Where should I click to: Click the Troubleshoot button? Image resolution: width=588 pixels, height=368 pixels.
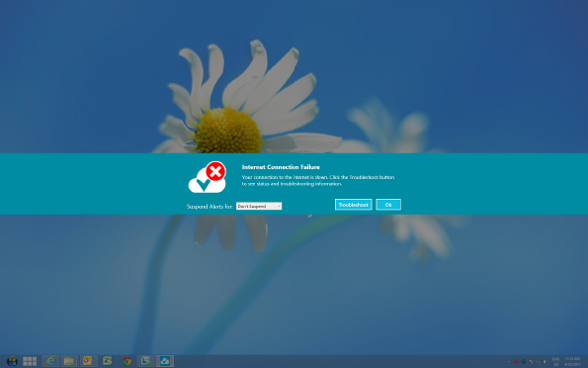pos(353,205)
